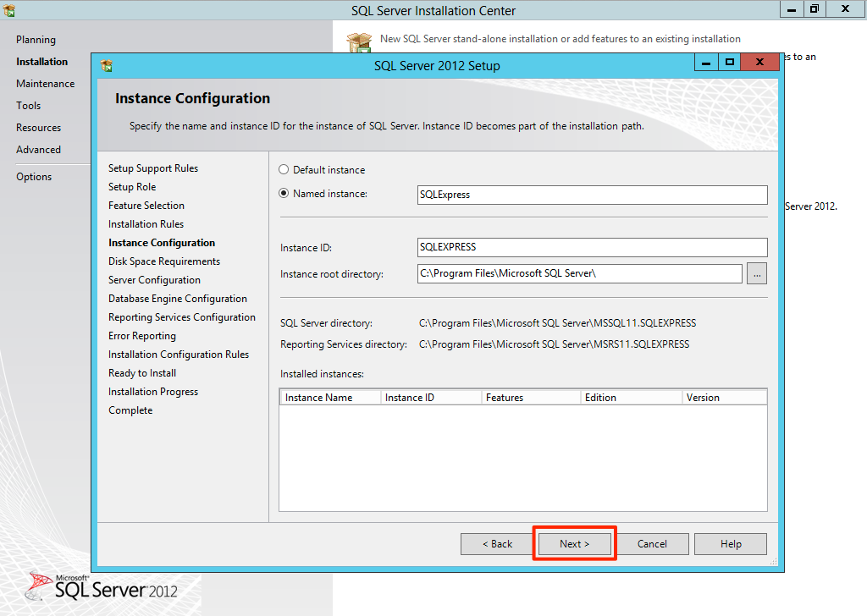Click the Installation Configuration Rules step
867x616 pixels.
pos(179,355)
